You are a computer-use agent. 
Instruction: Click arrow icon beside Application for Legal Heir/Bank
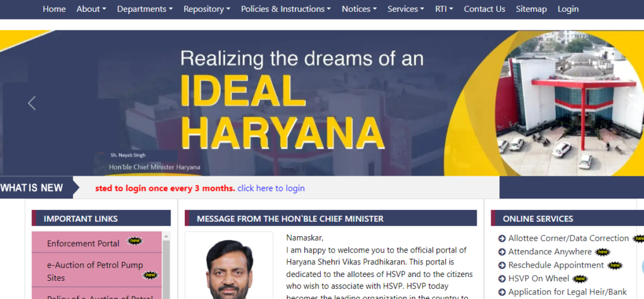501,293
